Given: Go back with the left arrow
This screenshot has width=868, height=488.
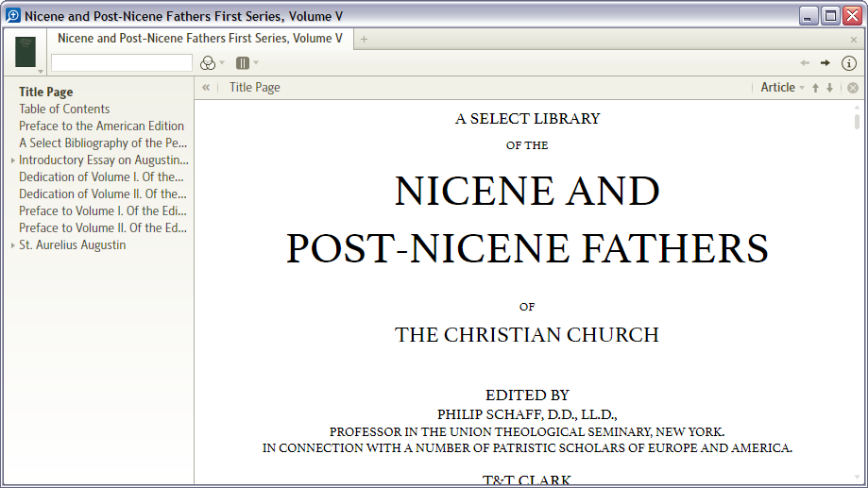Looking at the screenshot, I should [x=805, y=63].
